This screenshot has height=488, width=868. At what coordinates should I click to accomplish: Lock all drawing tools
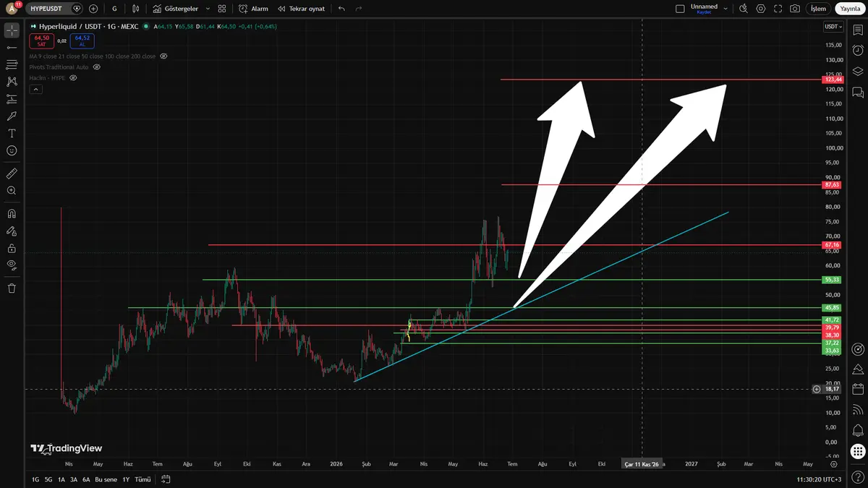pyautogui.click(x=12, y=248)
